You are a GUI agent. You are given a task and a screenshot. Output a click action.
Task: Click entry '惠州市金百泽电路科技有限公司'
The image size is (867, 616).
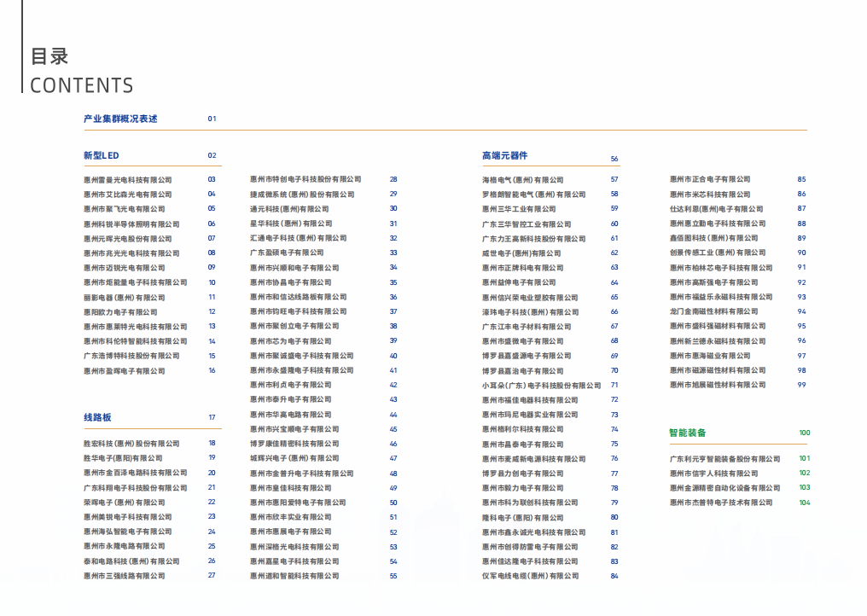point(136,473)
